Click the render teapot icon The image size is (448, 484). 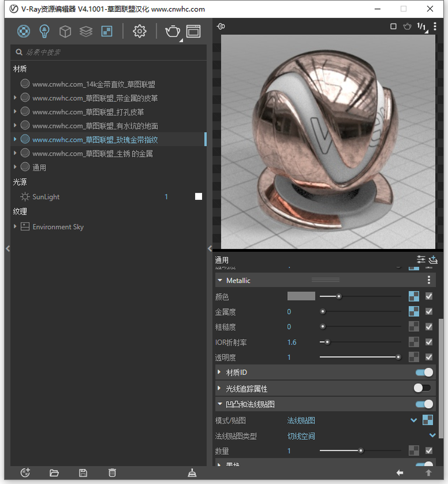[x=172, y=31]
